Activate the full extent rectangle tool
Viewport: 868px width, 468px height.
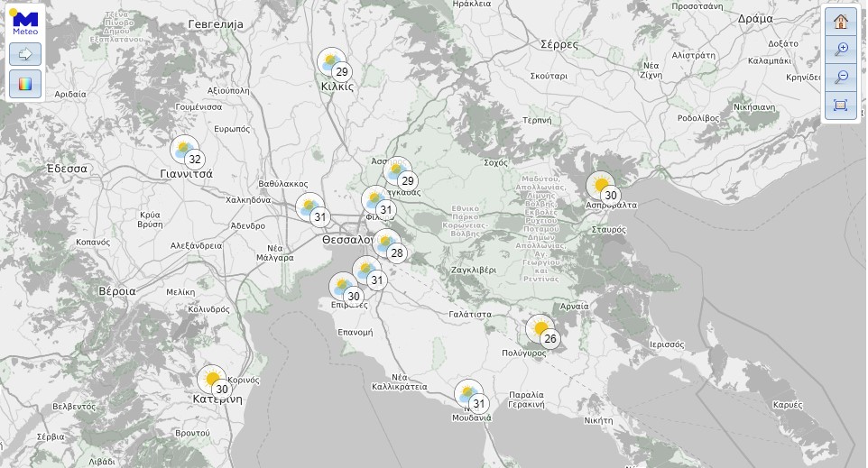coord(840,106)
